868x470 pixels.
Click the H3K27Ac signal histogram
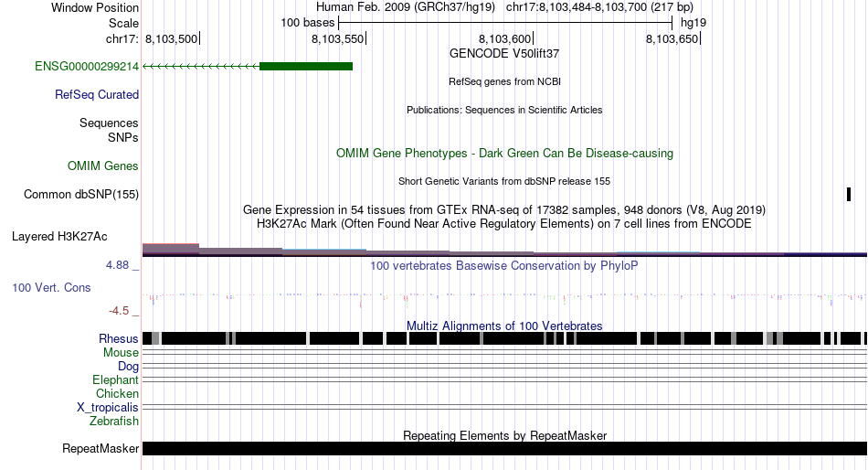coord(504,250)
